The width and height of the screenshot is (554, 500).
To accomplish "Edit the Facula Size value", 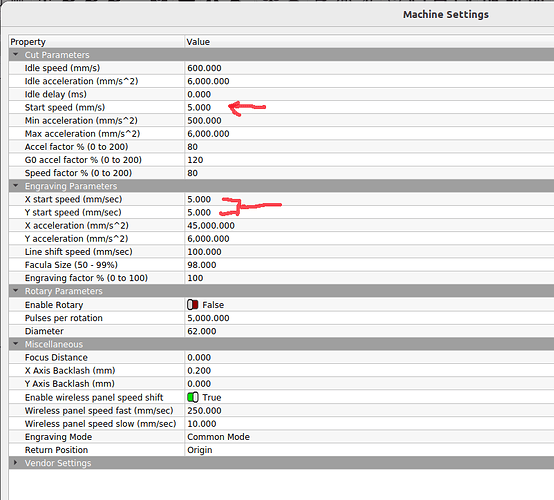I will (x=369, y=265).
